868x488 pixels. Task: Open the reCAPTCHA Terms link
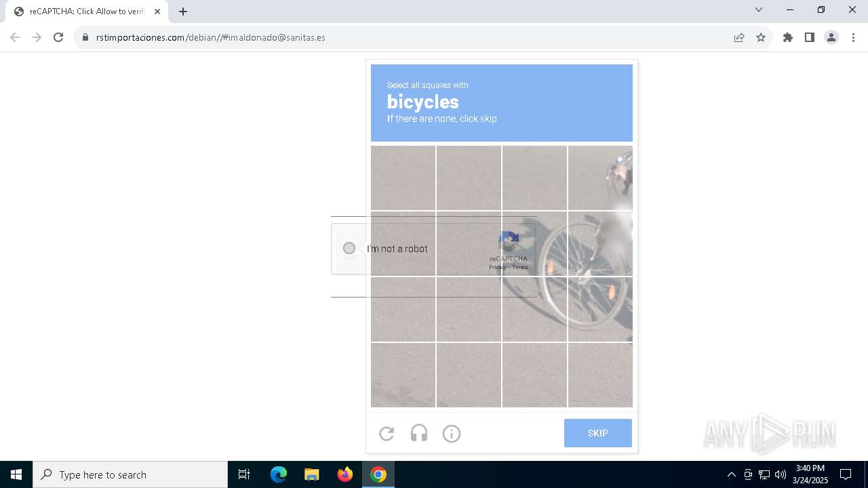tap(520, 267)
